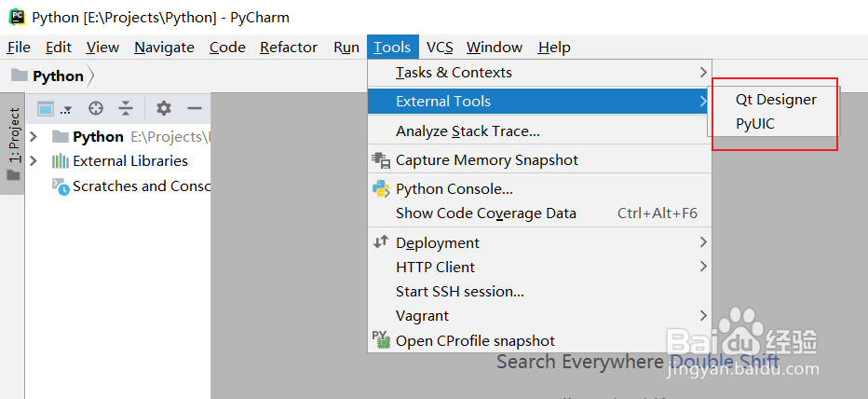Click the Scratches and Consoles icon
The image size is (868, 399).
[x=61, y=186]
